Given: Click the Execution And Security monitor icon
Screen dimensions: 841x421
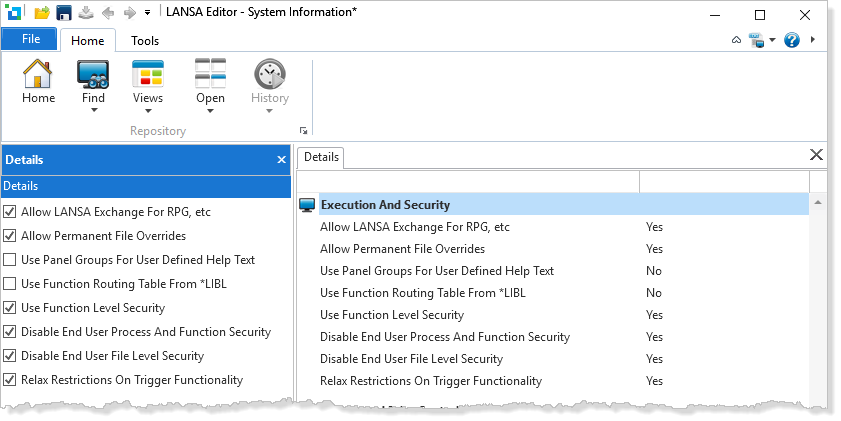Looking at the screenshot, I should click(307, 205).
